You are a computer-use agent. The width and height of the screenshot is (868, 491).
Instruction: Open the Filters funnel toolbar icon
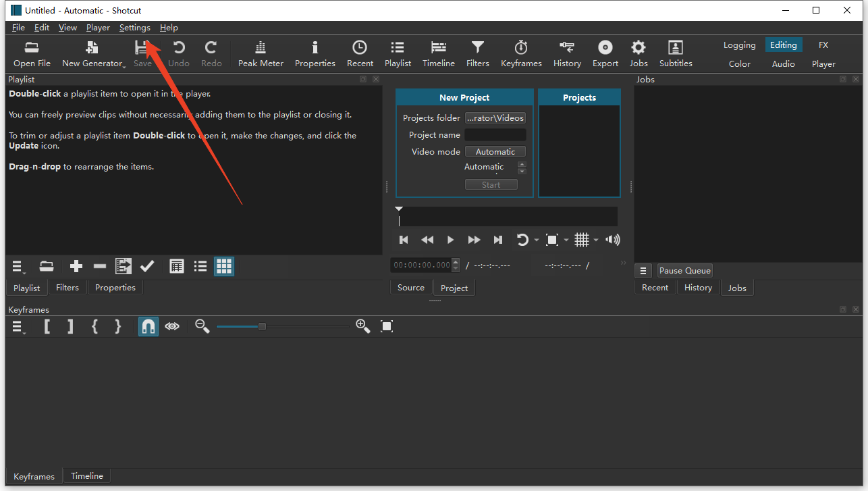tap(477, 54)
